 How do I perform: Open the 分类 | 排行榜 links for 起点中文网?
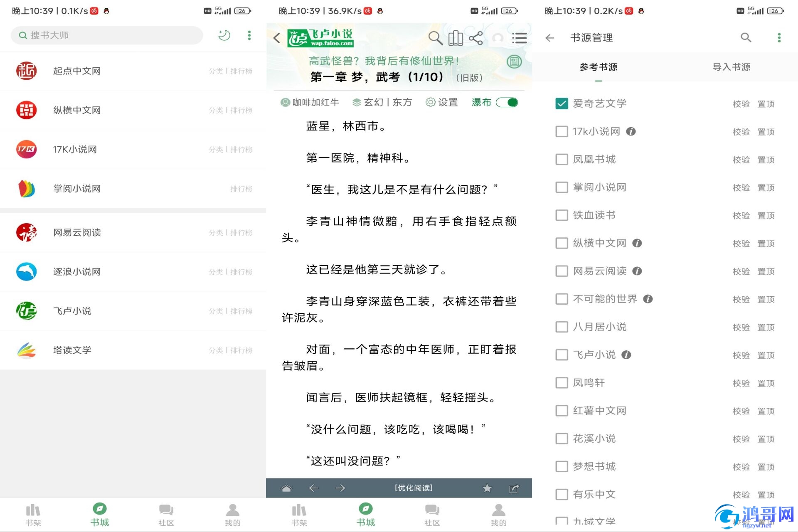coord(231,71)
